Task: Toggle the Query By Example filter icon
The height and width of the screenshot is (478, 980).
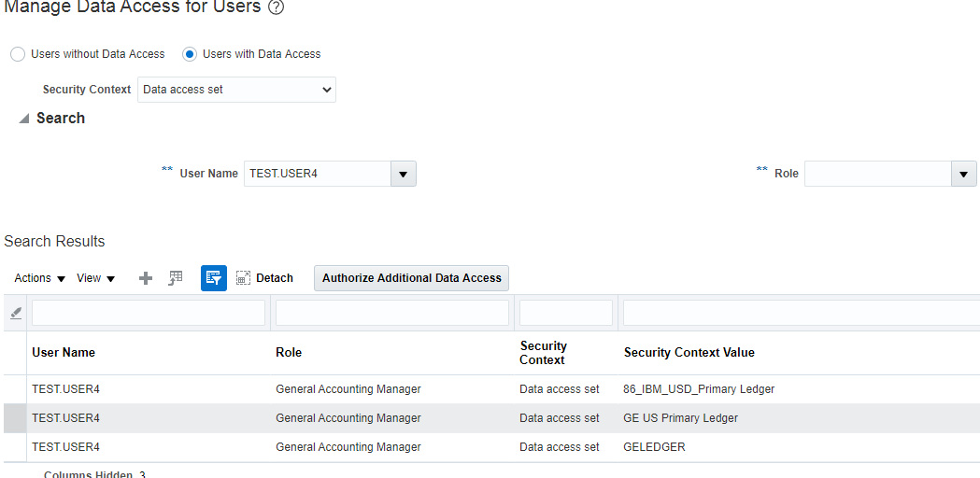Action: [213, 278]
